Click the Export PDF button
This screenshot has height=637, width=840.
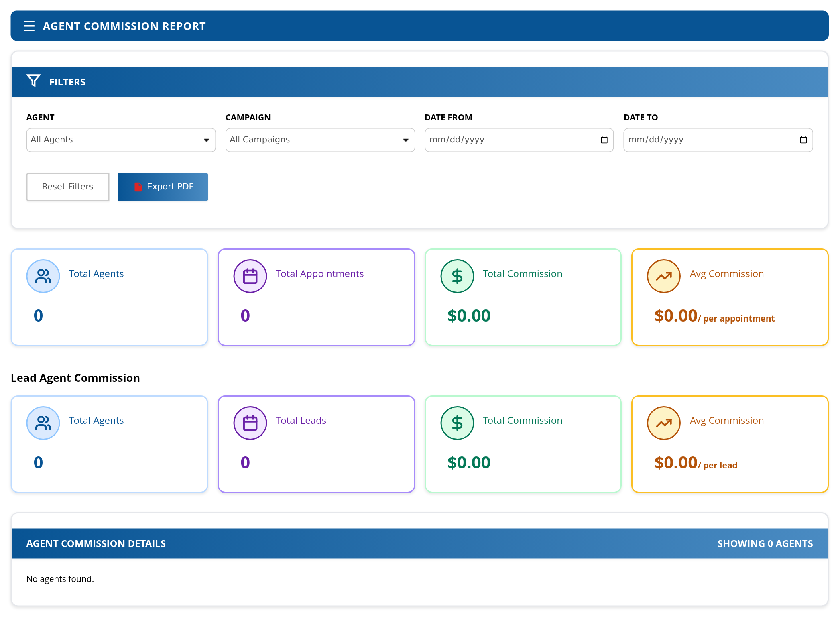click(163, 187)
